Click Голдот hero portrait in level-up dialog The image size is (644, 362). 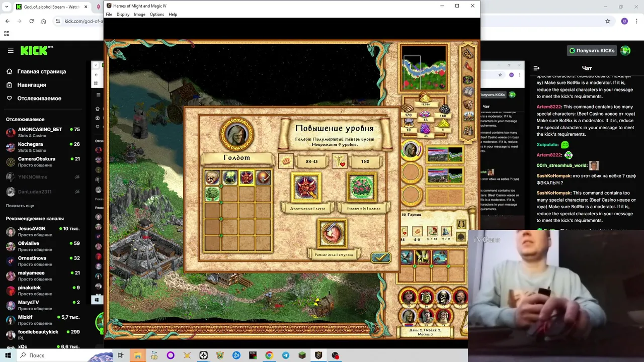236,133
